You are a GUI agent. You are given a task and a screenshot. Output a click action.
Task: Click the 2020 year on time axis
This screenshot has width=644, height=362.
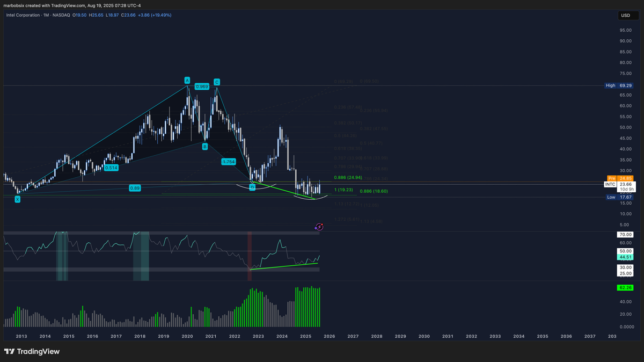point(187,336)
